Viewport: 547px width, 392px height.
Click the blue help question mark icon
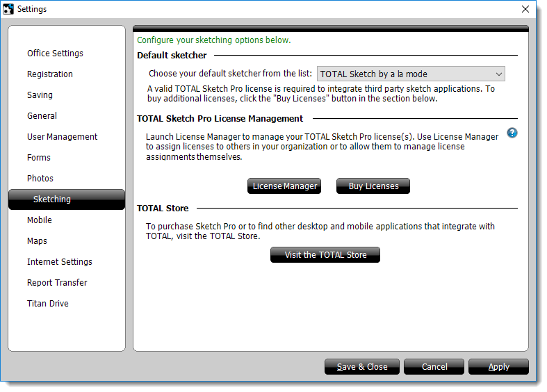[512, 133]
